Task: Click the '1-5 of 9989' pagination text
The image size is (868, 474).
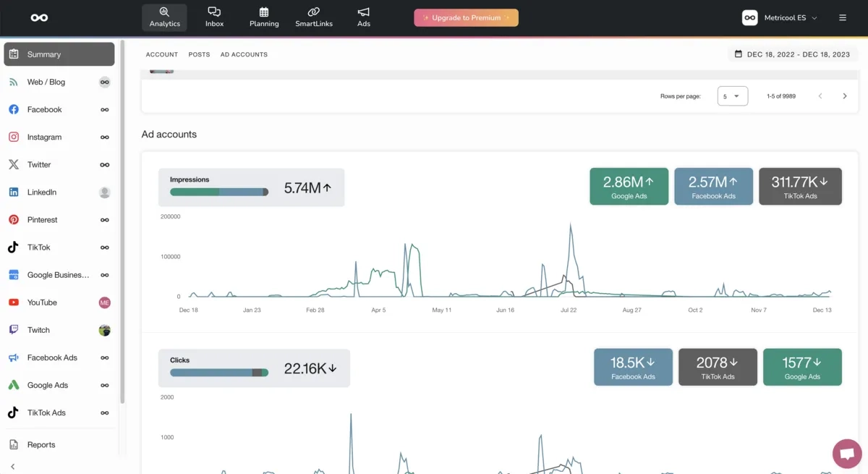Action: tap(781, 96)
